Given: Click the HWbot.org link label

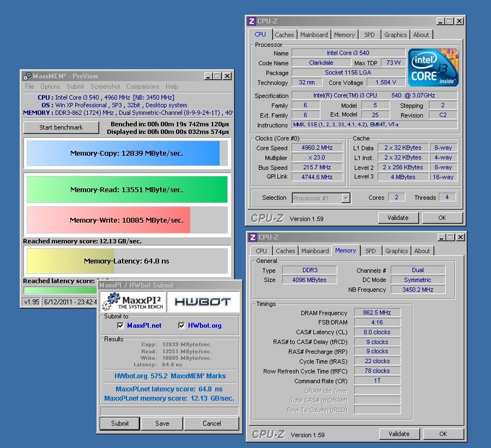Looking at the screenshot, I should (205, 326).
